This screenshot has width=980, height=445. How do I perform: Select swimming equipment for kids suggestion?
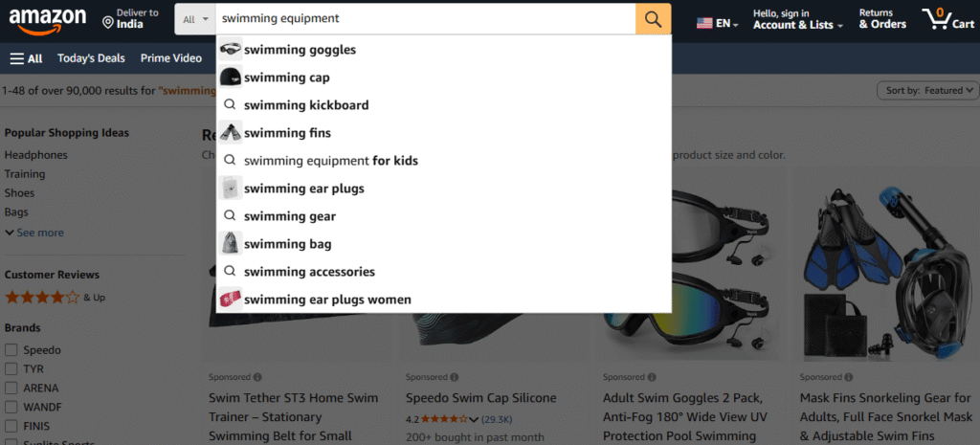pos(330,161)
